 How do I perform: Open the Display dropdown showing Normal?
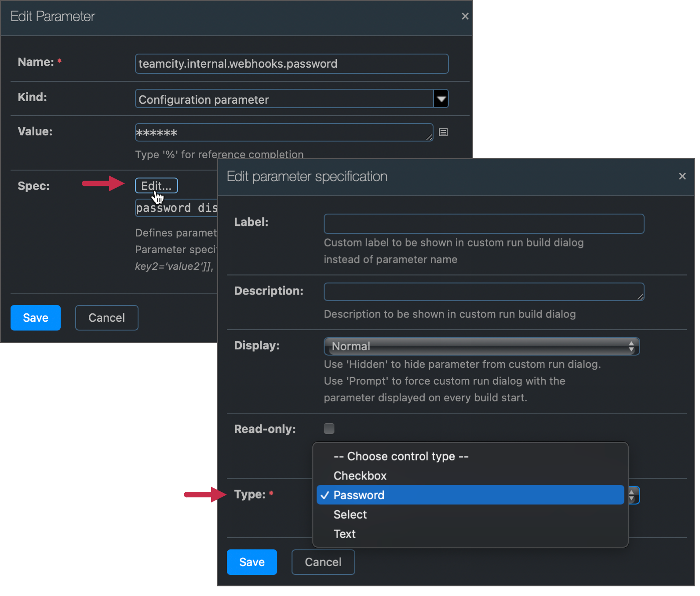coord(481,346)
